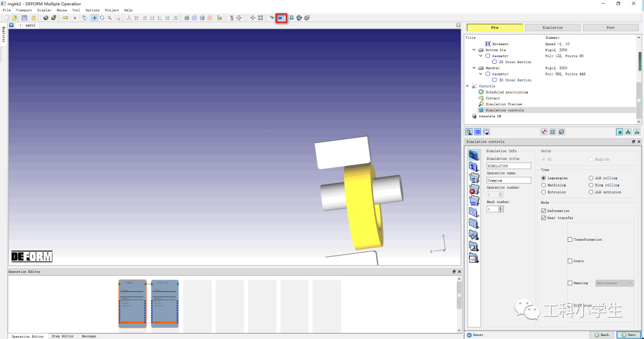Select the Lagrangian type radio button

point(543,178)
